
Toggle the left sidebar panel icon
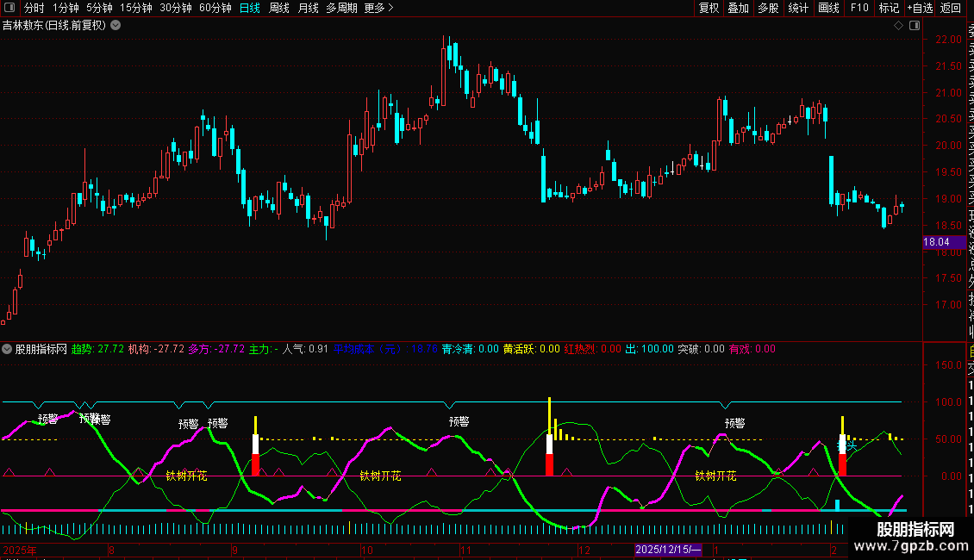click(9, 8)
